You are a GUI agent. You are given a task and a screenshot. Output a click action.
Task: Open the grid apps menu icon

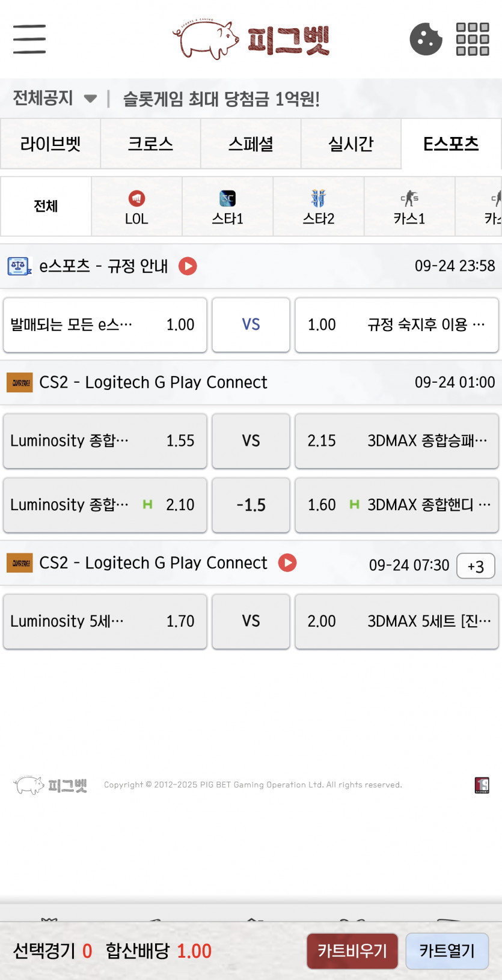473,39
